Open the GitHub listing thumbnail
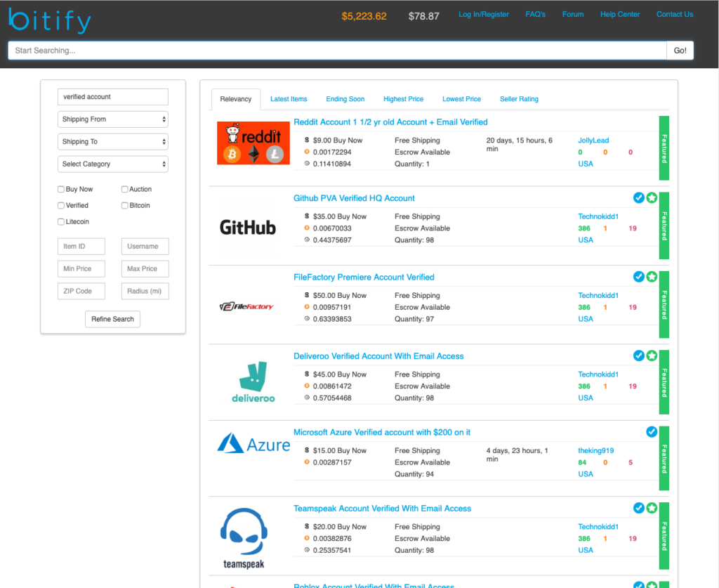The height and width of the screenshot is (588, 719). coord(248,228)
